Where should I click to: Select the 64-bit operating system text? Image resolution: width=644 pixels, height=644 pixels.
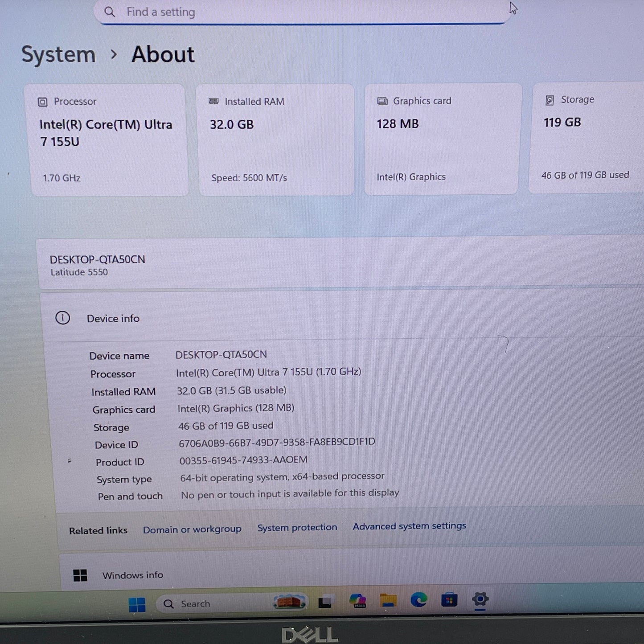point(282,477)
